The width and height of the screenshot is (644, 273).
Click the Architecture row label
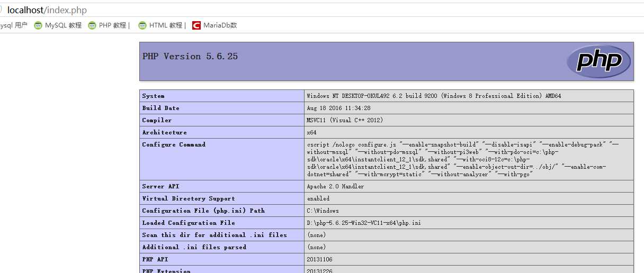pos(164,132)
